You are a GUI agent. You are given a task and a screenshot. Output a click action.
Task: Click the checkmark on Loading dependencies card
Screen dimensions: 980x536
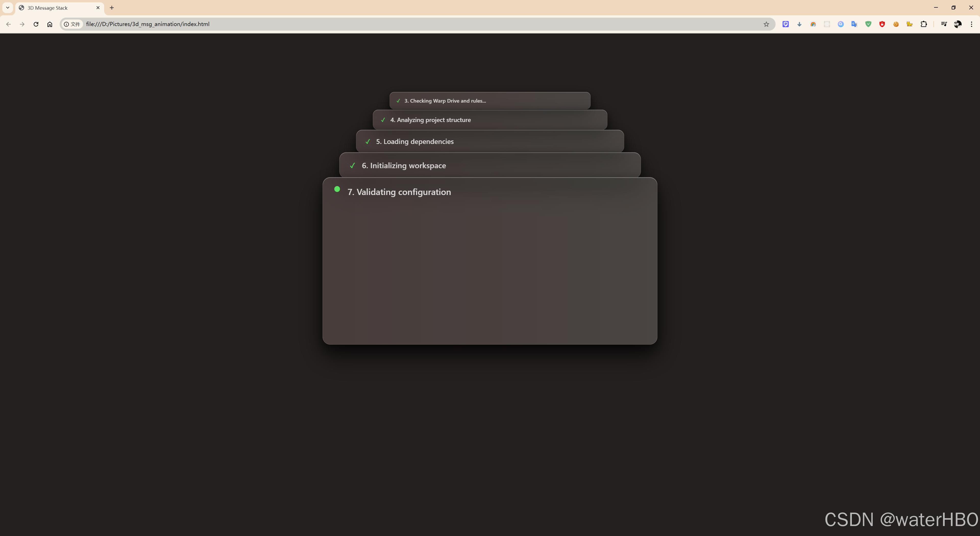point(367,141)
